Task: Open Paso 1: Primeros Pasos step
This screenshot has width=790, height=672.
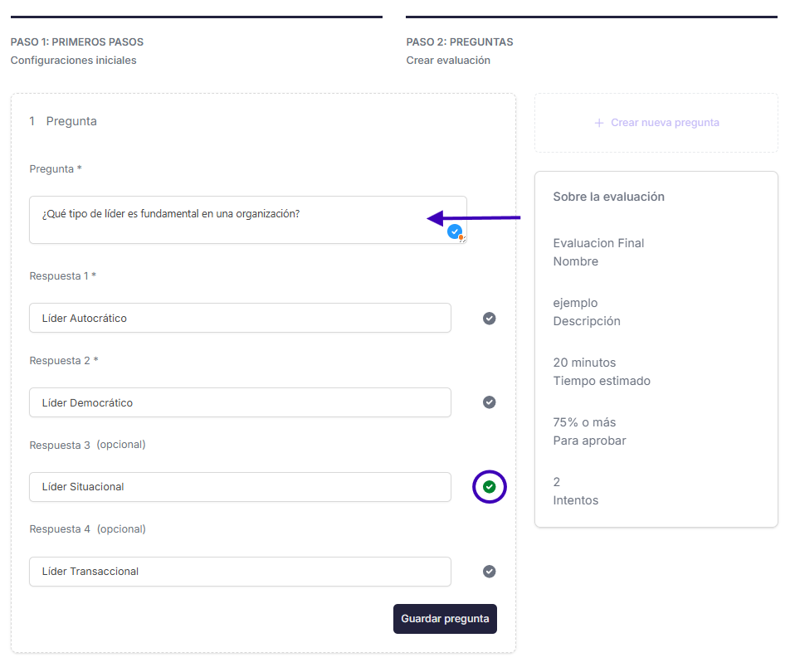Action: click(77, 41)
